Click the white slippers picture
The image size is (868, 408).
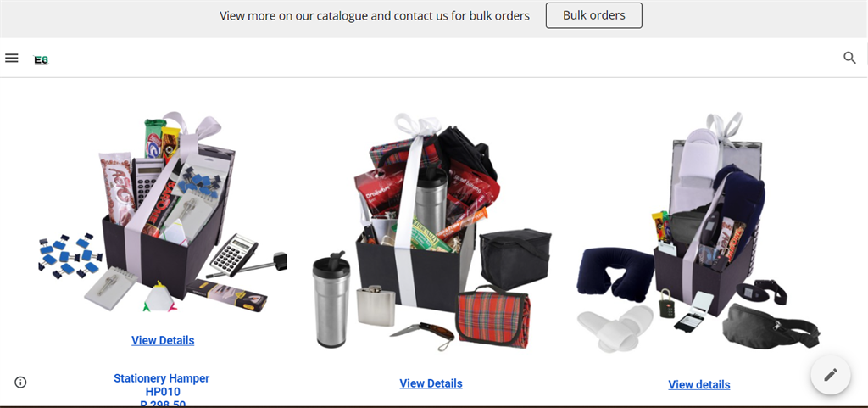[615, 327]
